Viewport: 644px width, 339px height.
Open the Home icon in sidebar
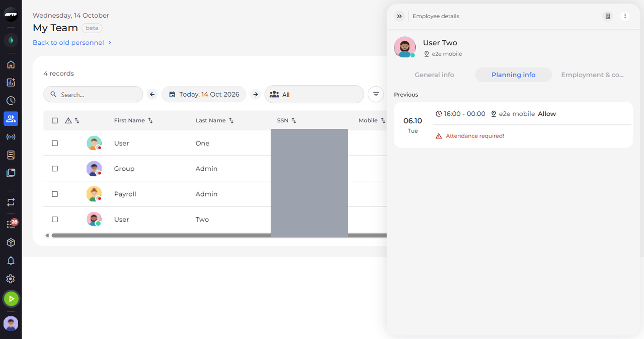(11, 64)
